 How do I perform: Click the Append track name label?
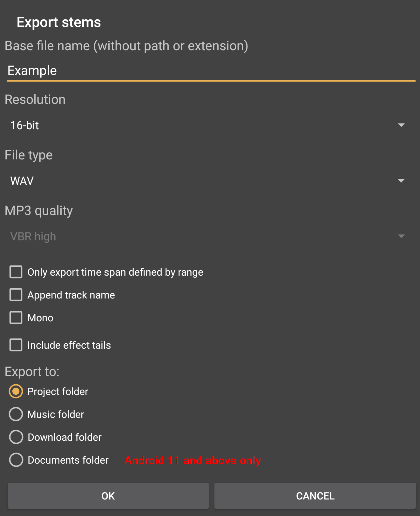tap(71, 295)
